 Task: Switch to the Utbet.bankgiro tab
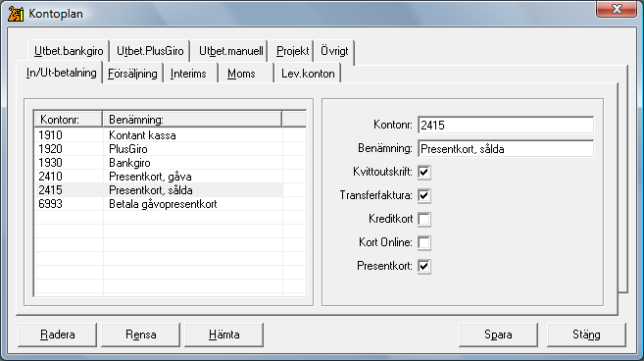pos(69,51)
